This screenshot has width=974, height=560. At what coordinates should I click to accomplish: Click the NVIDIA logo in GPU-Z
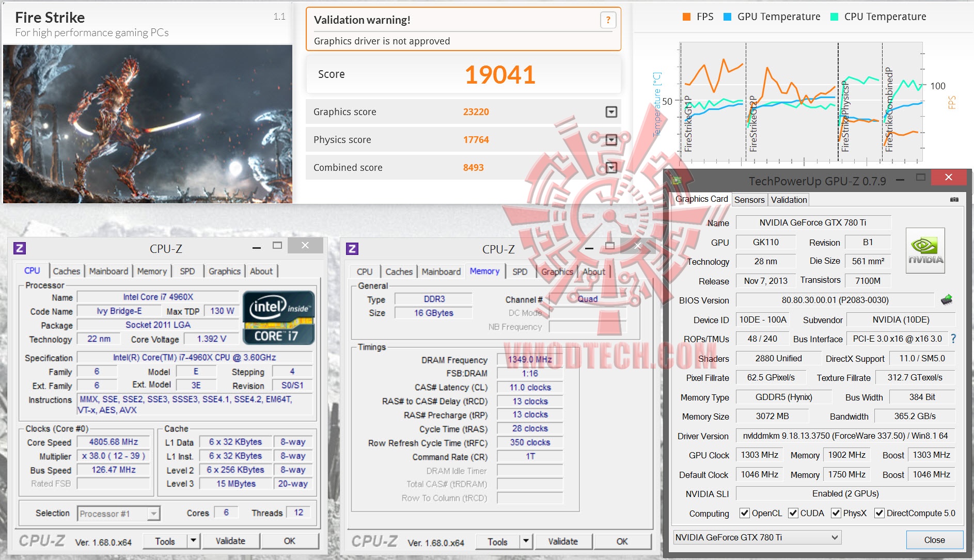(x=925, y=250)
